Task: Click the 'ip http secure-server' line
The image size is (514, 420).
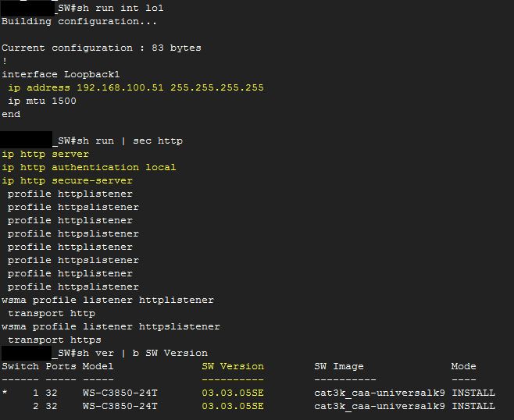Action: point(67,180)
